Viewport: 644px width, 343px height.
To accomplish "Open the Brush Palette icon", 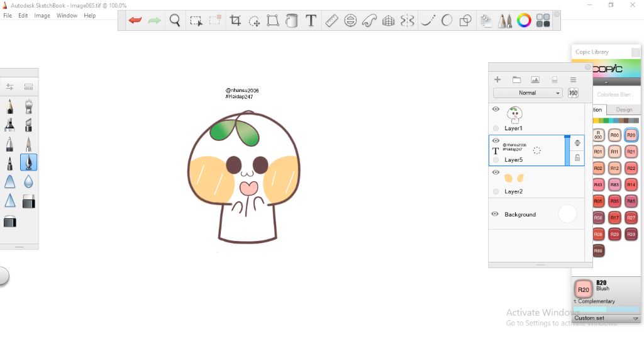I will [x=505, y=21].
